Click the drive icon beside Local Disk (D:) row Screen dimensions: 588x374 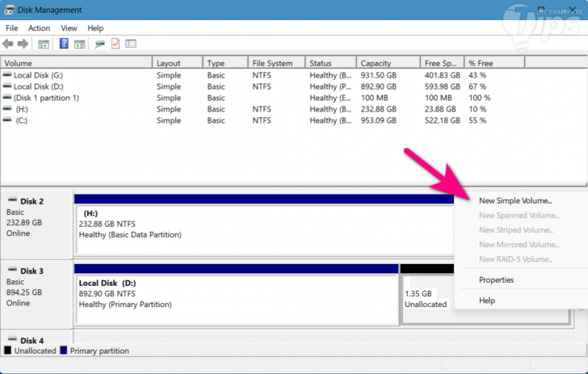pos(7,86)
